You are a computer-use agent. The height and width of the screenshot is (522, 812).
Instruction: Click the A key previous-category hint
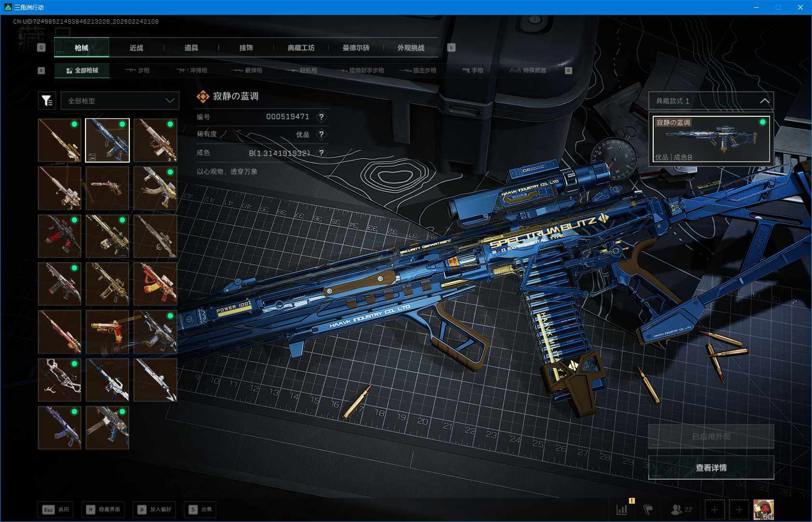pos(42,70)
